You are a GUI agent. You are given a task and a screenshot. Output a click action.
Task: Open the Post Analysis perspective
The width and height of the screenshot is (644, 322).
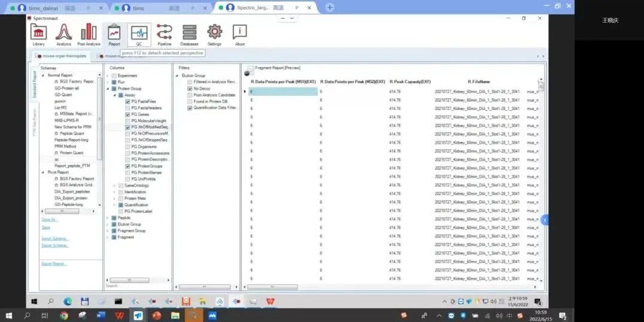(89, 35)
